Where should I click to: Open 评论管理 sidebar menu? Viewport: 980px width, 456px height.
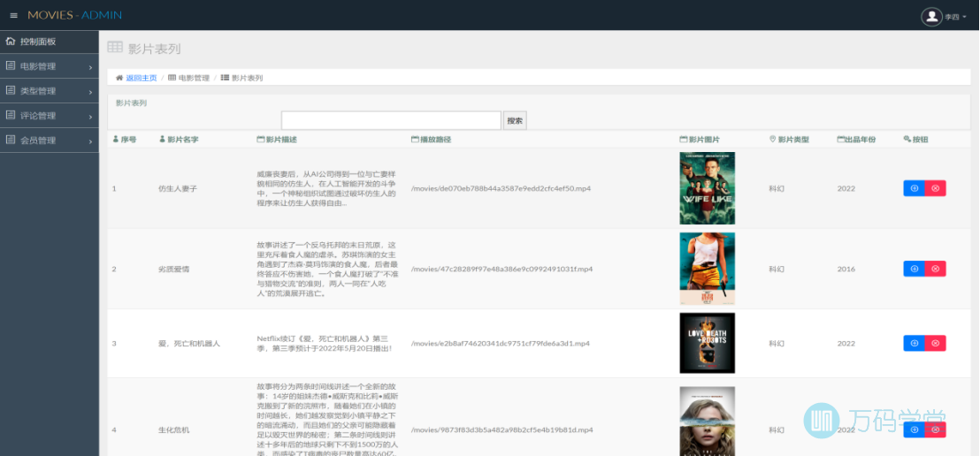pyautogui.click(x=50, y=116)
